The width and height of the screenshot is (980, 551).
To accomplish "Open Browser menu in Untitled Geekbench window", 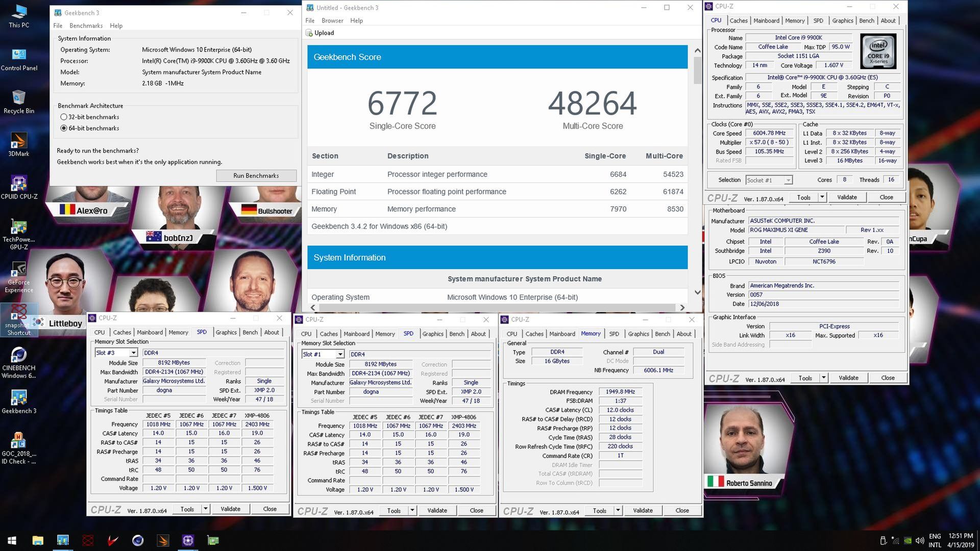I will [332, 20].
